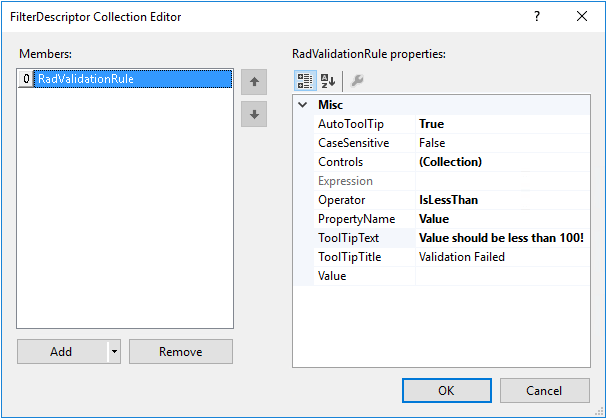This screenshot has width=607, height=419.
Task: Open the Controls (Collection) value
Action: tap(502, 162)
